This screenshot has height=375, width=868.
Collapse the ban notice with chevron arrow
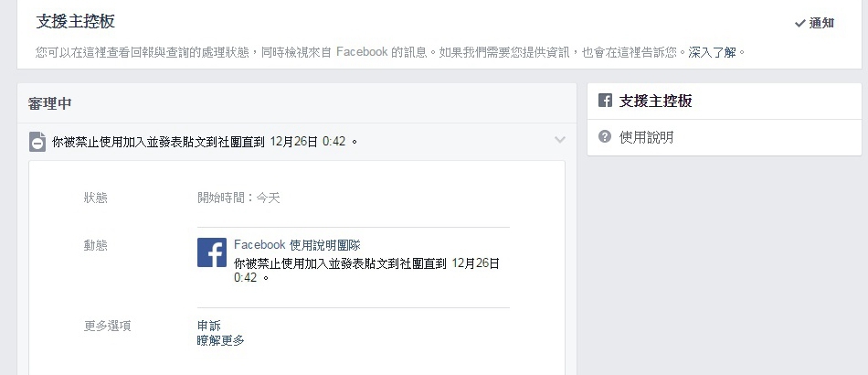click(560, 140)
